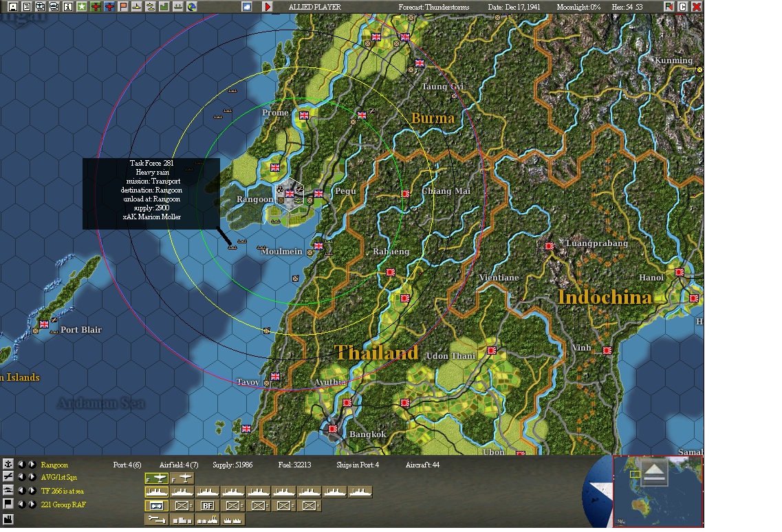
Task: Select the BF base force unit icon
Action: coord(208,506)
